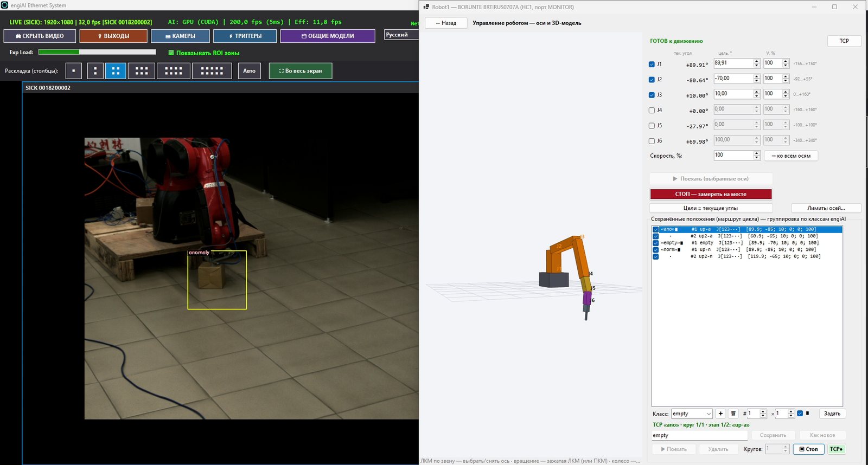The width and height of the screenshot is (868, 465).
Task: Pick the five-column grid layout icon
Action: pyautogui.click(x=212, y=71)
